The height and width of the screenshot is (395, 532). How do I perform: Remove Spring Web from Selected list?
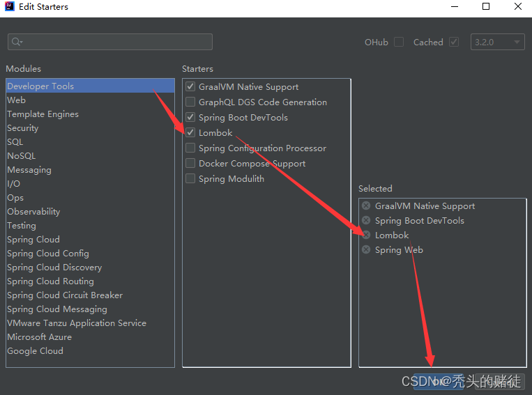pos(366,250)
